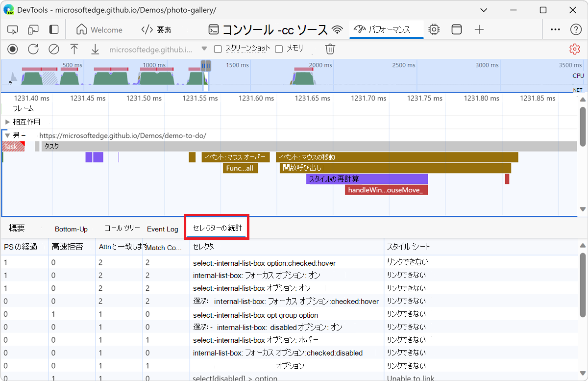Click the reload and record icon
This screenshot has width=588, height=381.
33,49
